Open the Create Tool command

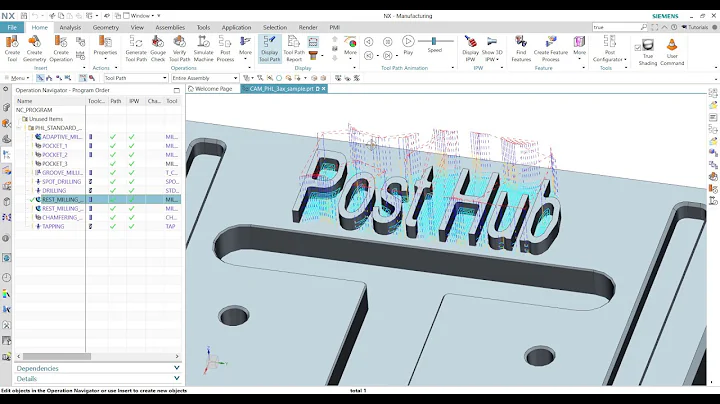(x=12, y=49)
